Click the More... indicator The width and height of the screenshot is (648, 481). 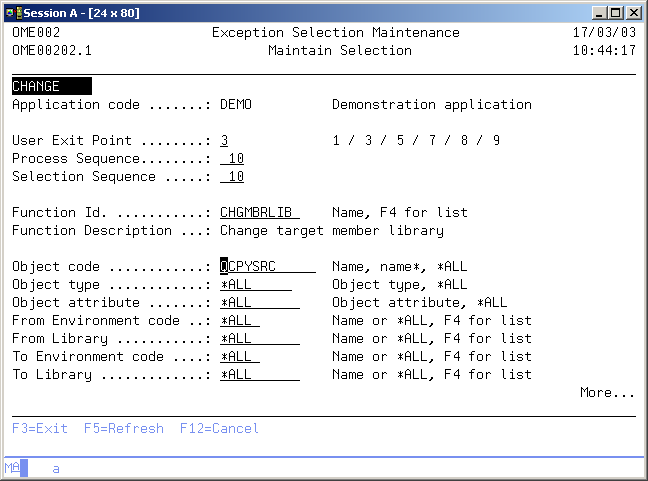pyautogui.click(x=607, y=393)
